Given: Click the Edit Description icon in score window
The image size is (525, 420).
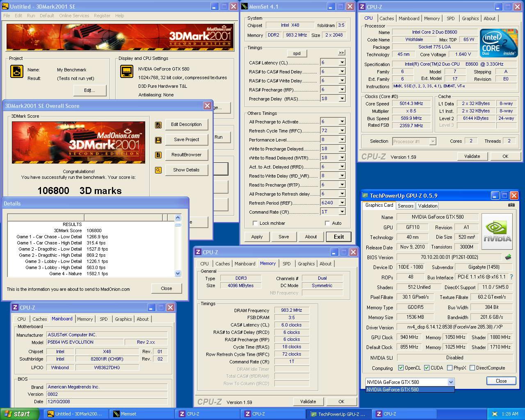Looking at the screenshot, I should click(x=158, y=125).
